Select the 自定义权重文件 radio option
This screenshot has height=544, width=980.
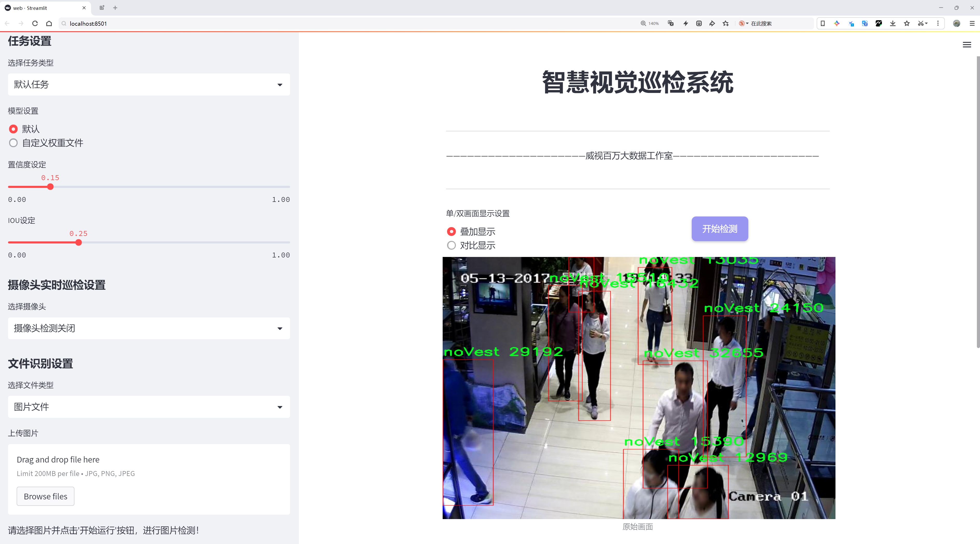pyautogui.click(x=13, y=143)
